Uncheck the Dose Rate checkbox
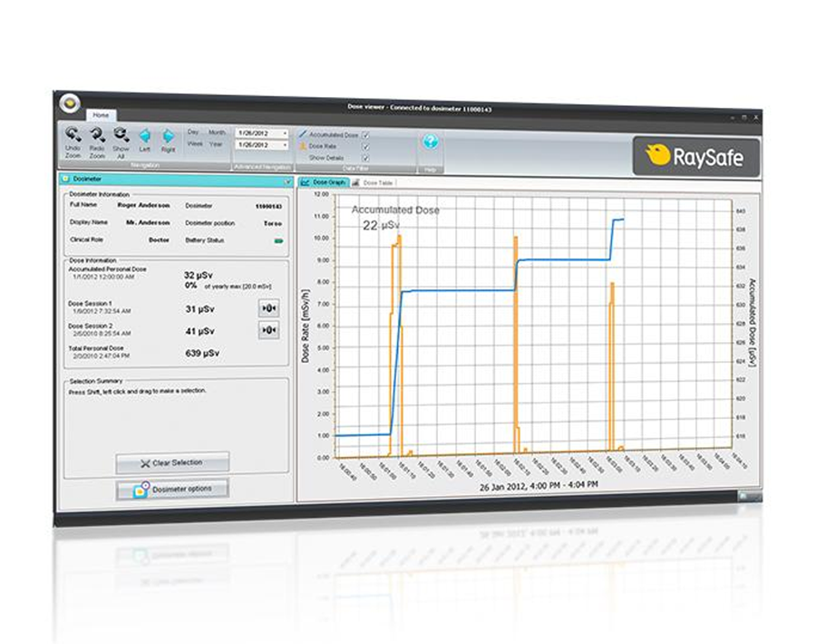The height and width of the screenshot is (644, 816). coord(366,146)
